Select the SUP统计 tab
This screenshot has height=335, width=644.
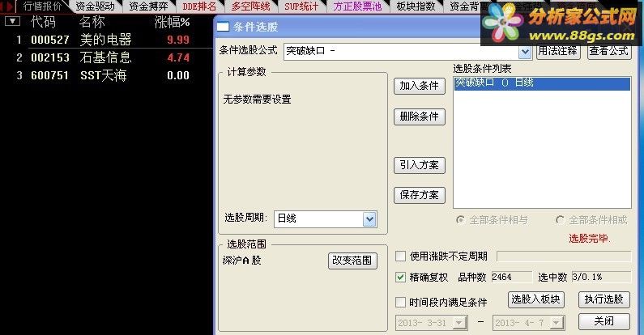(301, 6)
